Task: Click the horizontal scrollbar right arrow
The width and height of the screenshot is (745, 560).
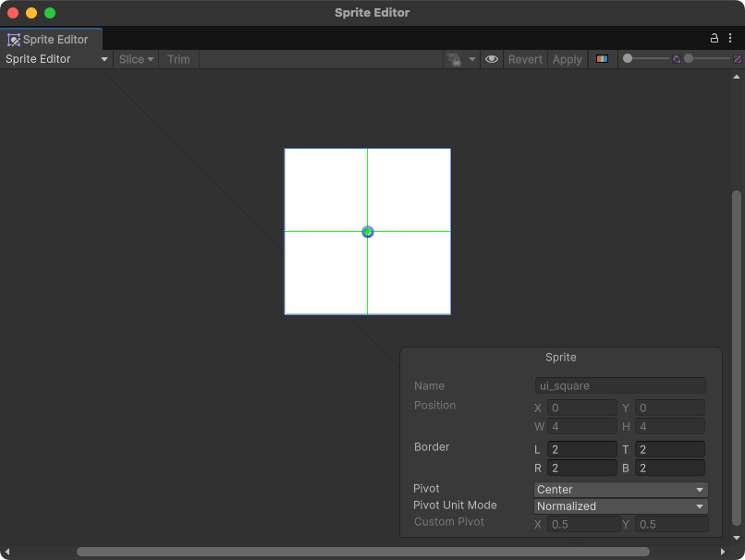Action: 723,552
